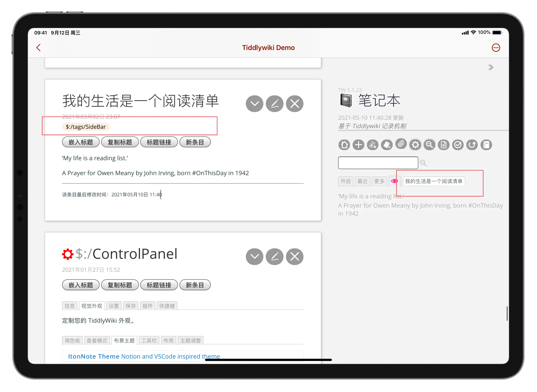Select the 工具栏 appearance tab
Image resolution: width=537 pixels, height=392 pixels.
(x=149, y=341)
